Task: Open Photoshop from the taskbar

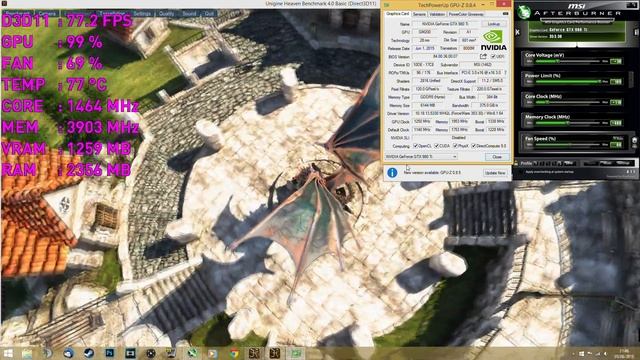Action: click(109, 353)
